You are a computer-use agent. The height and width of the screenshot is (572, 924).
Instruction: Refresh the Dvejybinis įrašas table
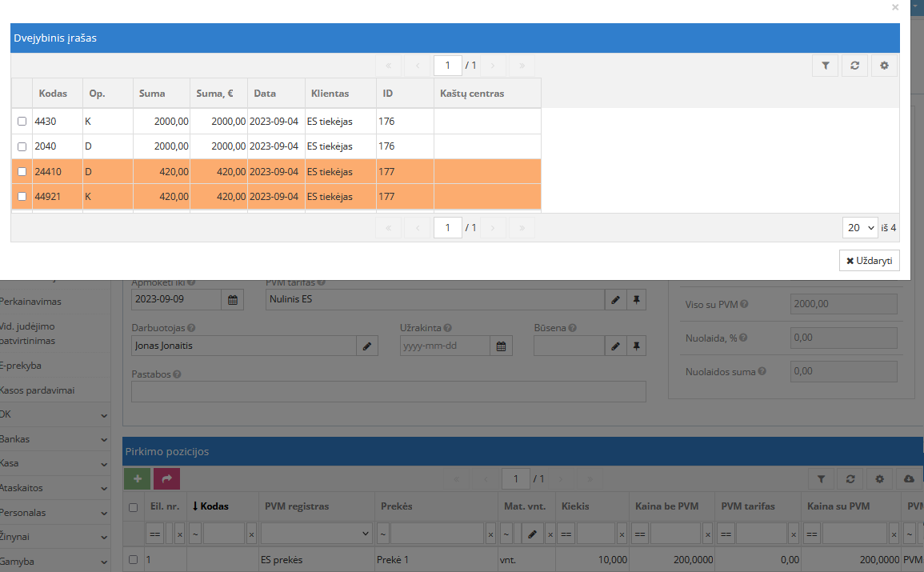pos(854,66)
